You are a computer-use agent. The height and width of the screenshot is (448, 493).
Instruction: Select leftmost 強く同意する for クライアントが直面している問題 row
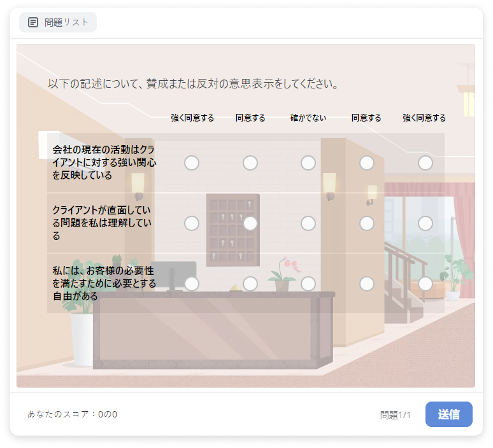(x=192, y=223)
